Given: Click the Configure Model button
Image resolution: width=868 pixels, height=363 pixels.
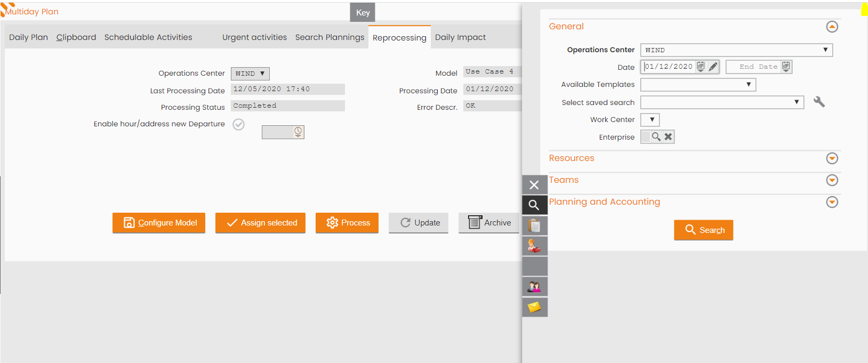Looking at the screenshot, I should pyautogui.click(x=159, y=223).
